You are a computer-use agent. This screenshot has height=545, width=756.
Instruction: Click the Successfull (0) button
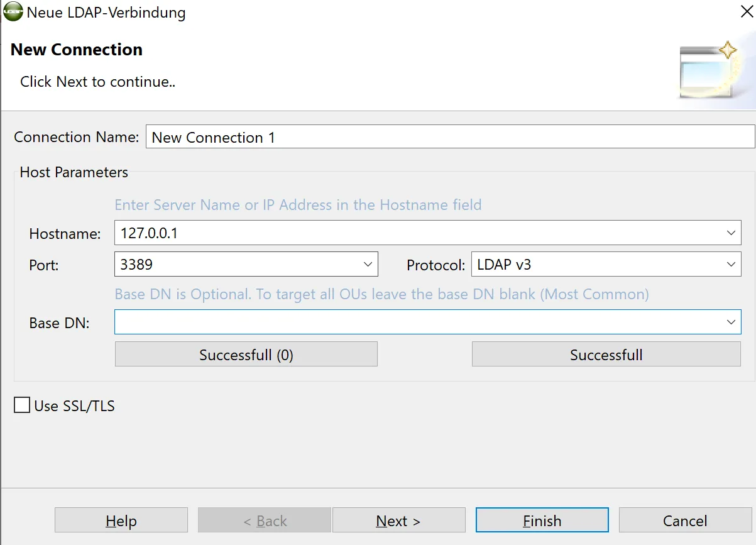[x=246, y=355]
